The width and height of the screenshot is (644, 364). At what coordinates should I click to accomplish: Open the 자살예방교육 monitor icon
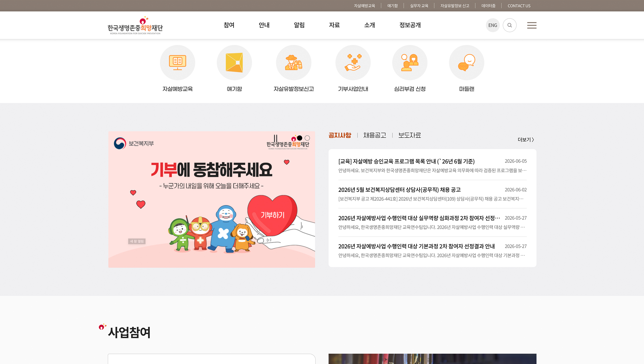(x=177, y=63)
